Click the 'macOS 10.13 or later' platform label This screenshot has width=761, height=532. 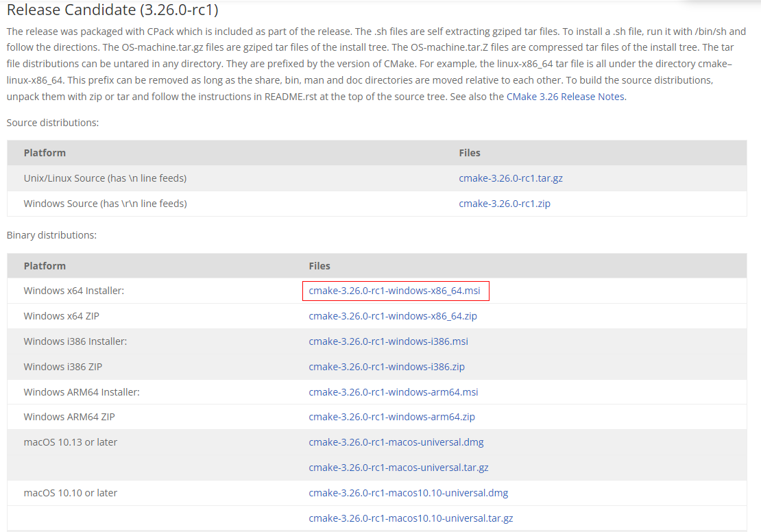(x=70, y=442)
